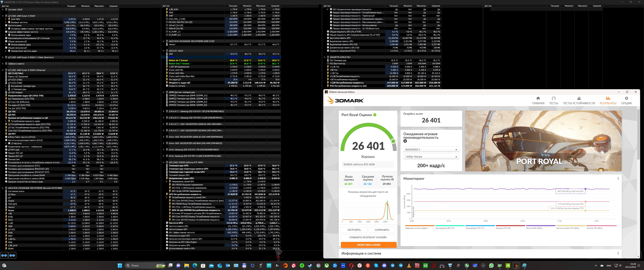This screenshot has width=644, height=270.
Task: Switch to the stress tests tab
Action: coord(579,100)
